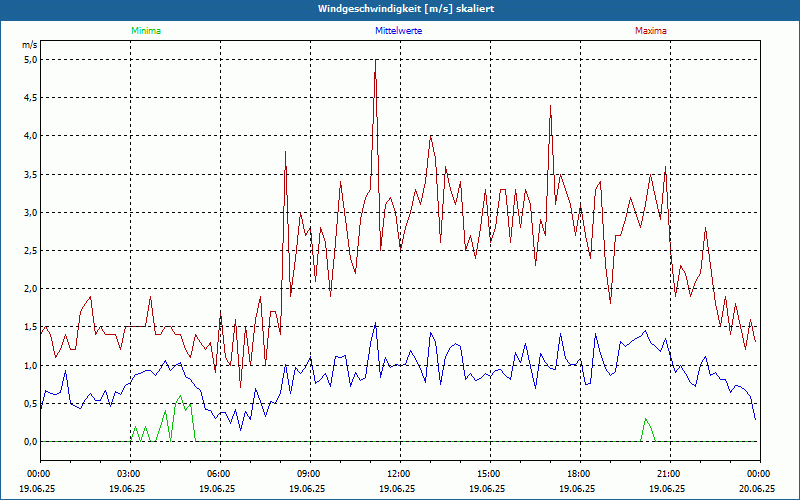
Task: Click the 21:00 time axis label
Action: click(669, 474)
